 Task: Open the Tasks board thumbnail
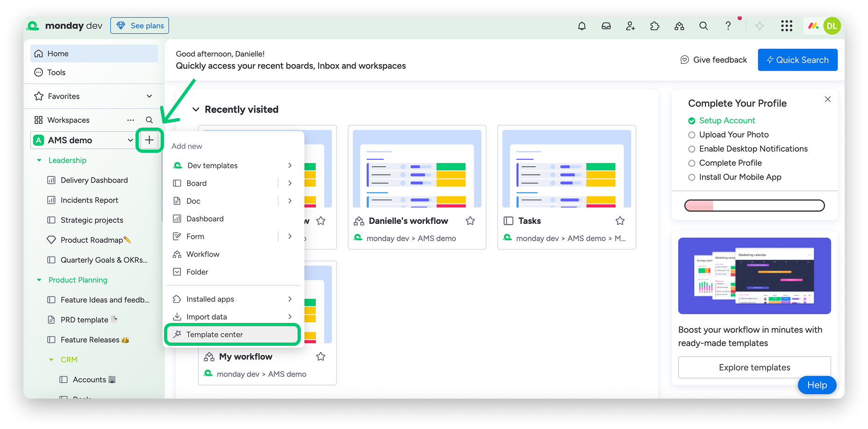[567, 169]
